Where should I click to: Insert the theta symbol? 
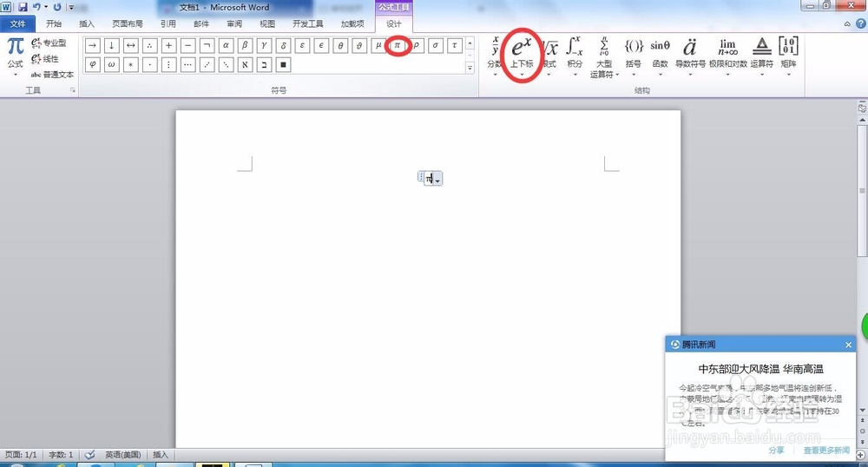coord(340,46)
